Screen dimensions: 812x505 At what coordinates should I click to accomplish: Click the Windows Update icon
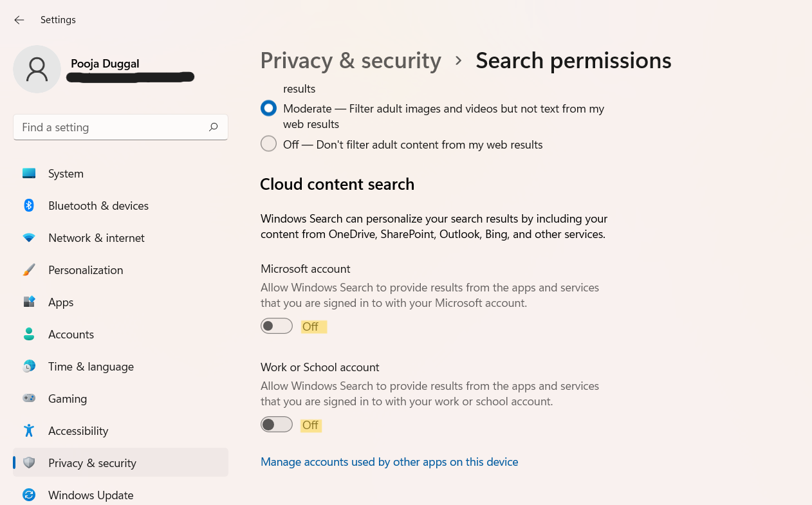29,495
